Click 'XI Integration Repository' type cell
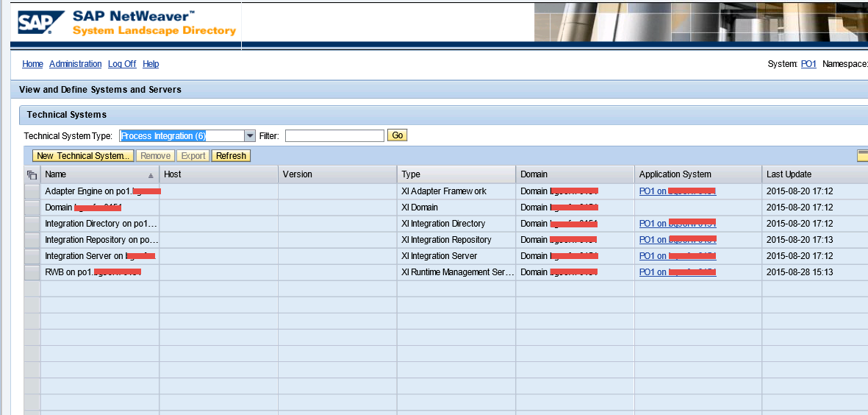This screenshot has height=415, width=868. (456, 239)
